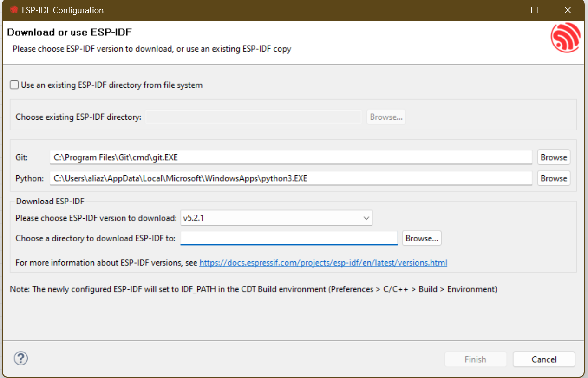Browse for ESP-IDF download directory
The width and height of the screenshot is (588, 378).
(x=422, y=238)
